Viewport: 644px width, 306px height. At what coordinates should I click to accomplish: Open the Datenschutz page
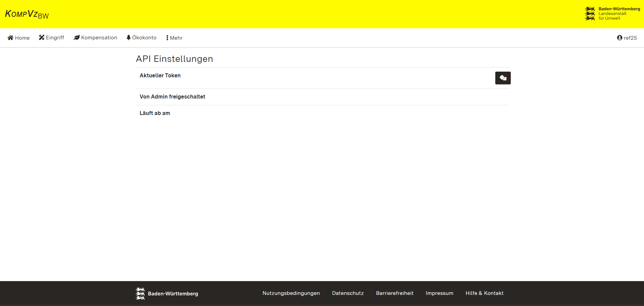point(348,293)
